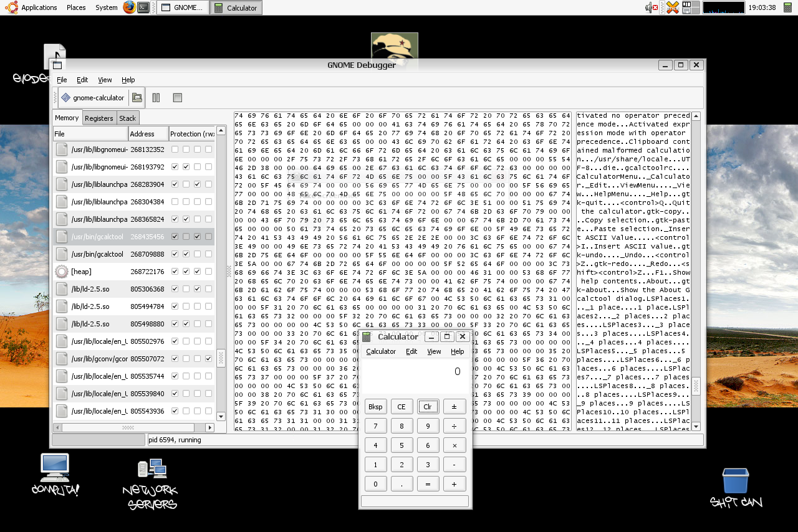This screenshot has height=532, width=798.
Task: Toggle first protection checkbox in 268304384 row
Action: [x=175, y=202]
